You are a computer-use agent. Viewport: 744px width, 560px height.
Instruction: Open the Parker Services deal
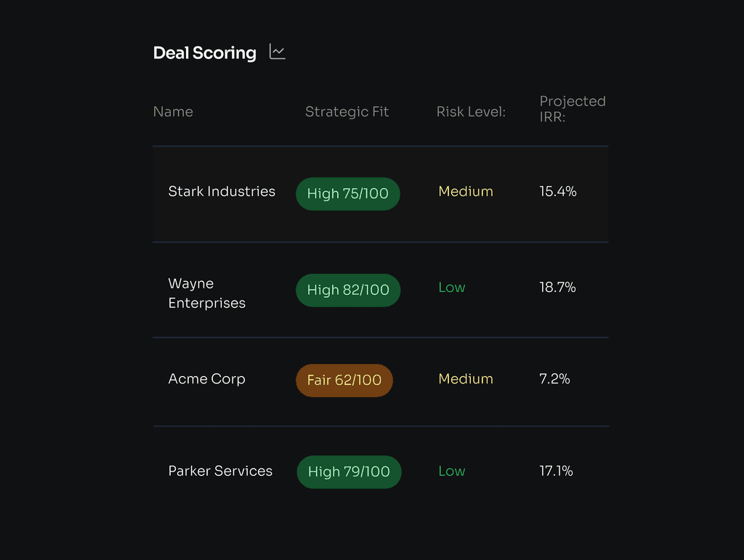(221, 471)
